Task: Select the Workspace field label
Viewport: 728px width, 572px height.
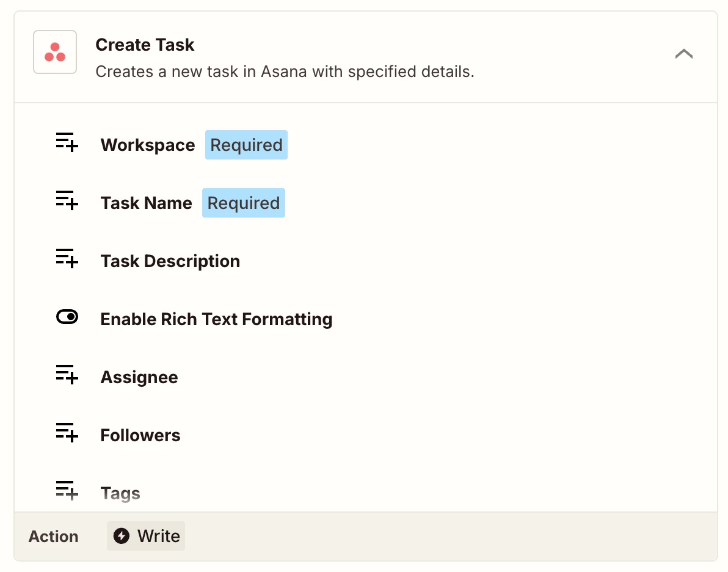Action: (148, 145)
